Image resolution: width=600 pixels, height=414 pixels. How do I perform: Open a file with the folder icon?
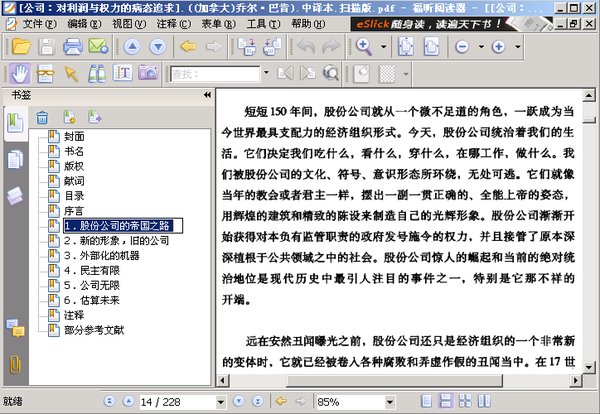click(21, 46)
